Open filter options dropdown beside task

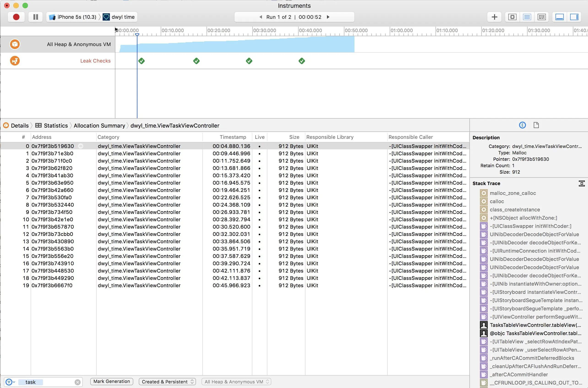(10, 382)
